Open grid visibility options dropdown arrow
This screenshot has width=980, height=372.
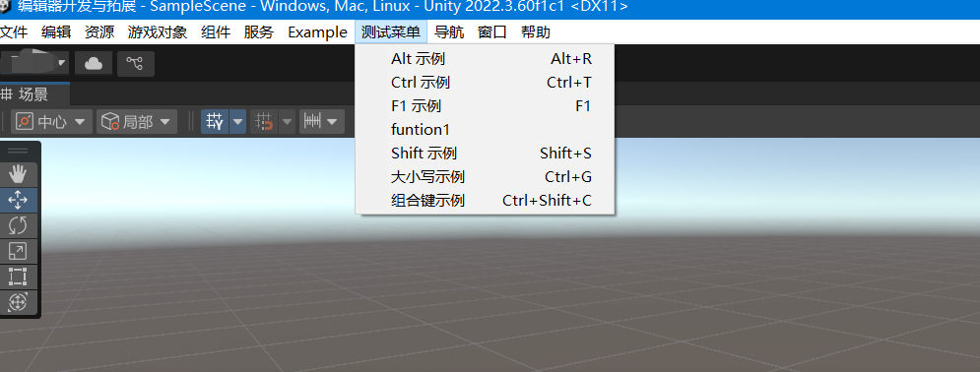point(238,122)
